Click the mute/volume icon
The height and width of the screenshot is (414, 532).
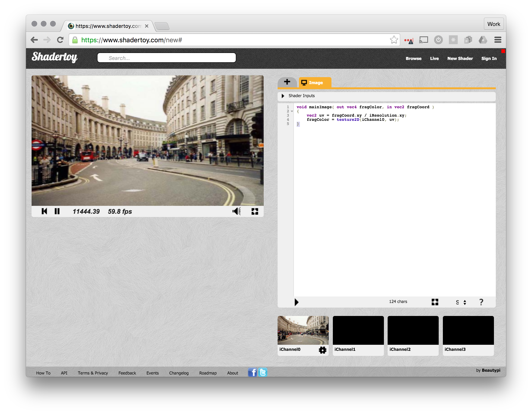click(237, 211)
